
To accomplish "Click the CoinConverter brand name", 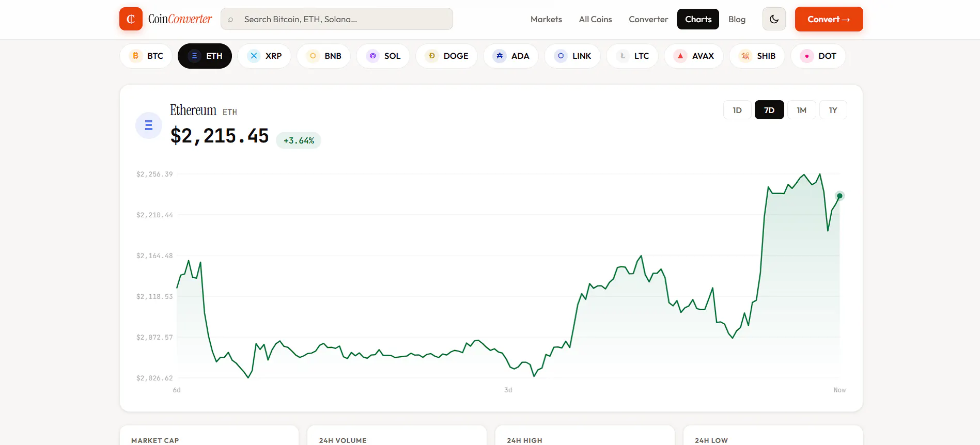I will (x=180, y=19).
